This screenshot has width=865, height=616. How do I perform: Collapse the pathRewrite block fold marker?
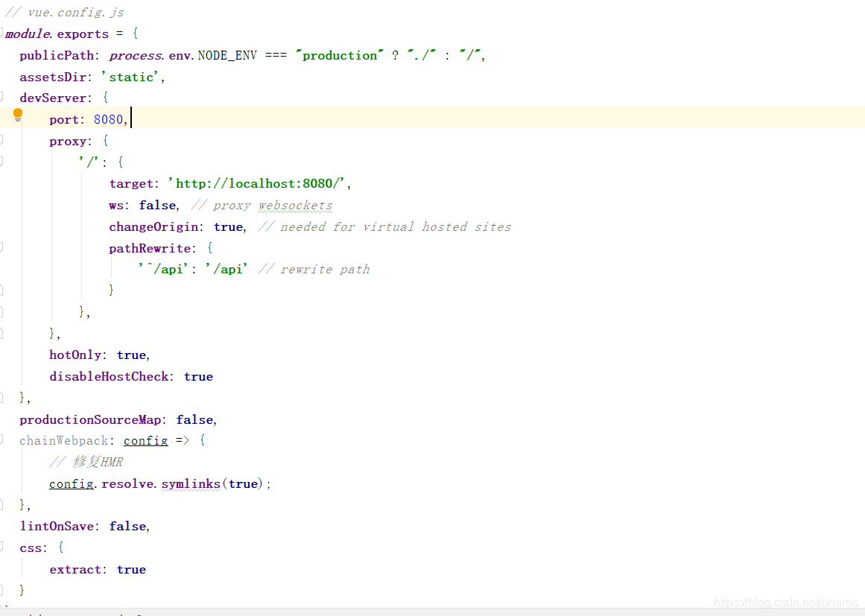[x=1, y=247]
